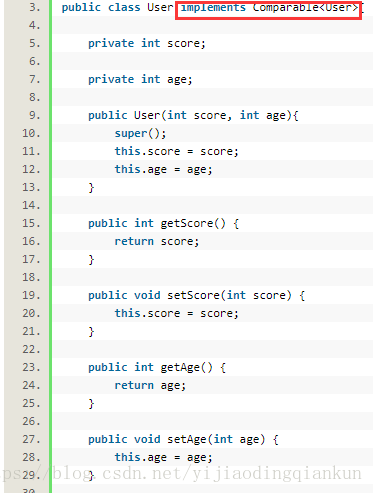This screenshot has width=373, height=493.
Task: Select the 'implements Comparable<User>' text
Action: (269, 7)
